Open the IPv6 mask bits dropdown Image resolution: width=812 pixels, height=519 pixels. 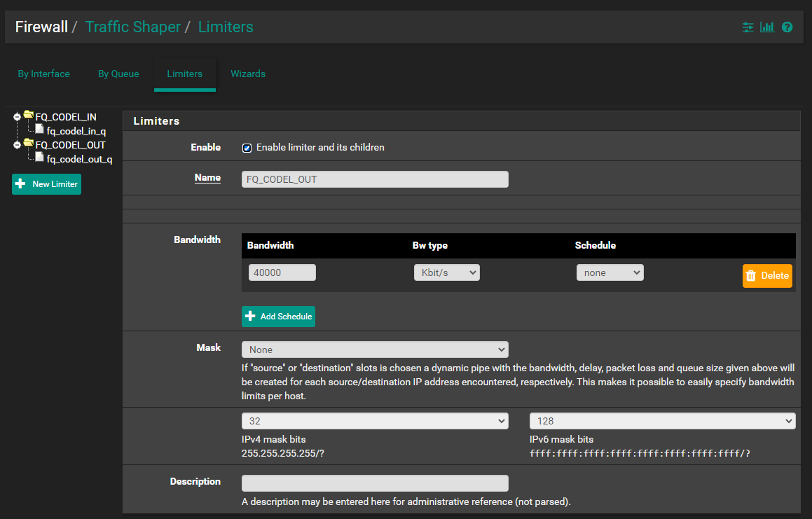[662, 421]
